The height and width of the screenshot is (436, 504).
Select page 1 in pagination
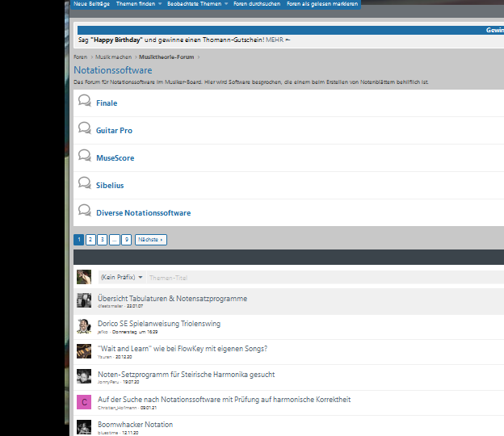pyautogui.click(x=79, y=240)
